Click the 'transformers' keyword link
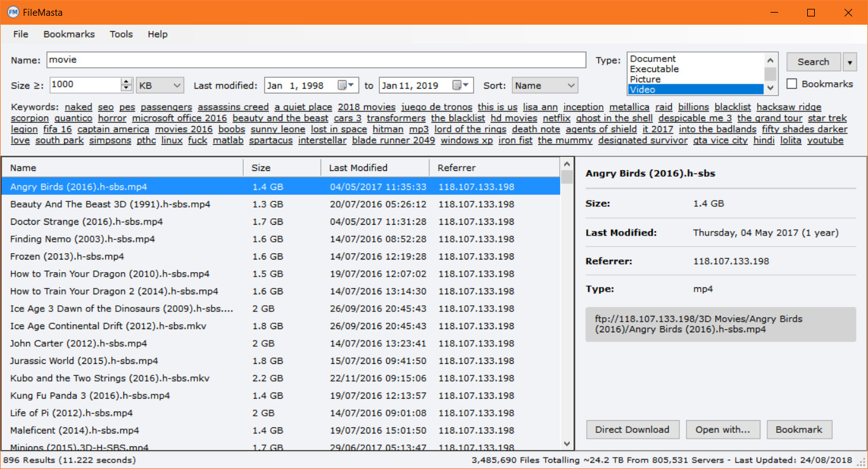The width and height of the screenshot is (868, 469). pyautogui.click(x=396, y=118)
